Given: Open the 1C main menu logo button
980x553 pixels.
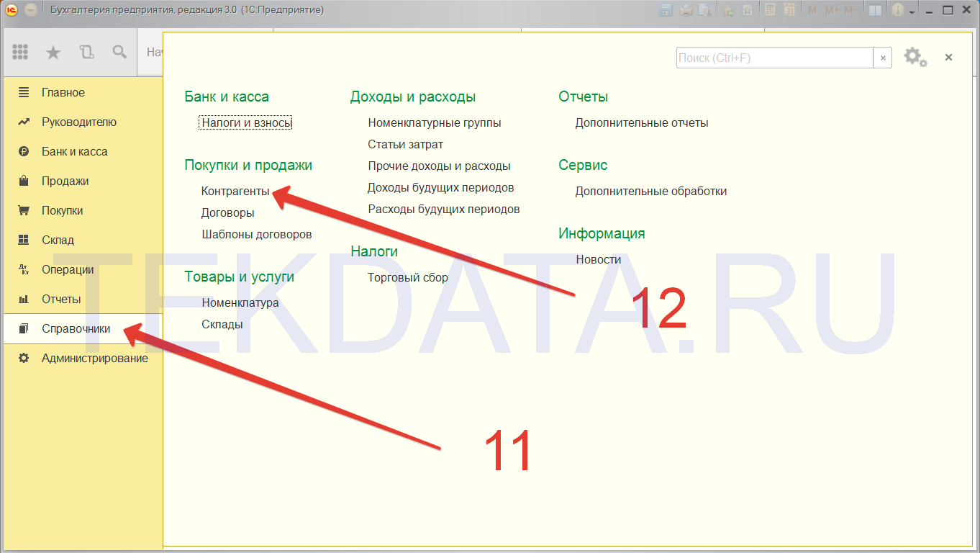Looking at the screenshot, I should 12,10.
